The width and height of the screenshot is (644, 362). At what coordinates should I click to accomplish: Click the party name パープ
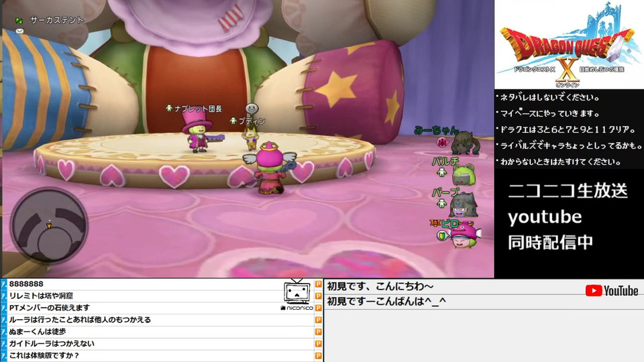[445, 192]
